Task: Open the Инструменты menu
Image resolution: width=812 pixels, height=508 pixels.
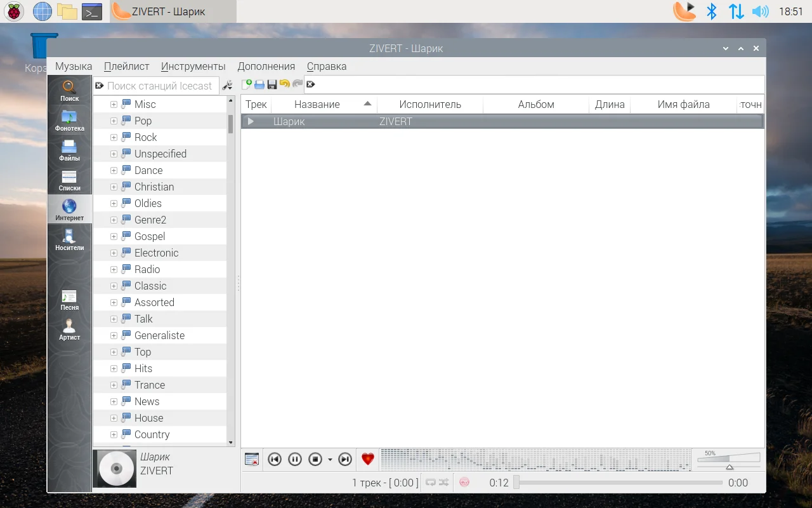Action: click(193, 66)
